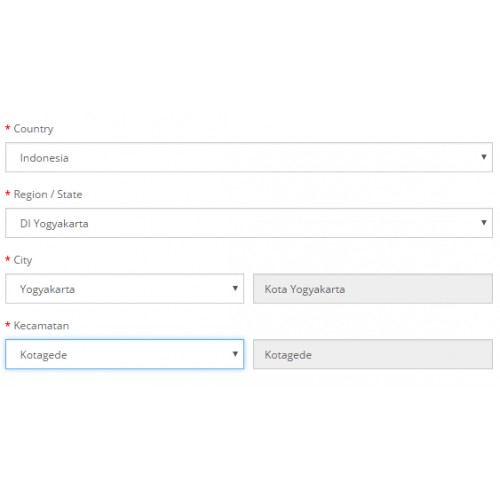Image resolution: width=500 pixels, height=500 pixels.
Task: Click Kotagede value in Kecamatan select
Action: (x=44, y=355)
